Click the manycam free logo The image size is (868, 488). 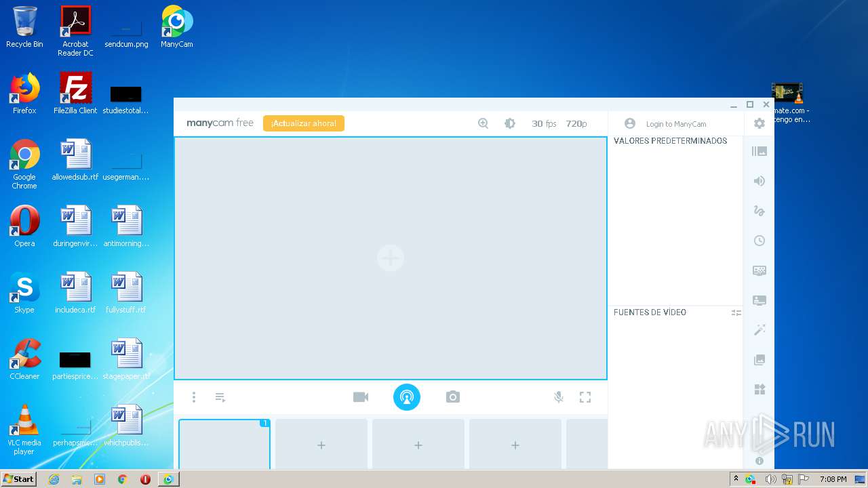pos(220,123)
